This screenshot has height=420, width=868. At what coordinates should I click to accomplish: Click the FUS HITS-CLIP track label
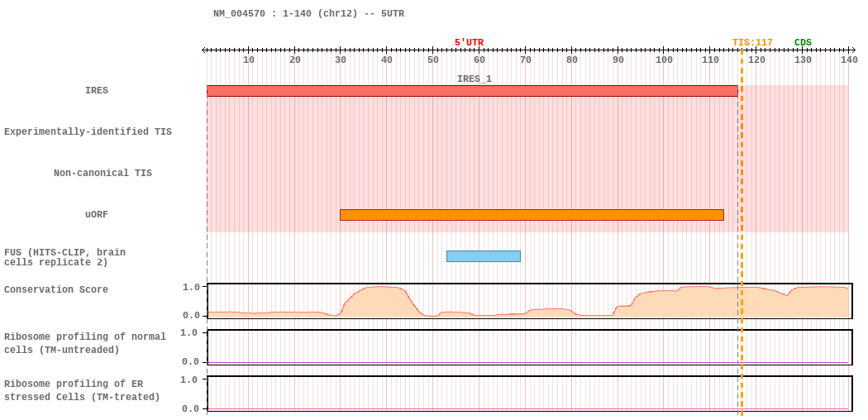(x=64, y=257)
